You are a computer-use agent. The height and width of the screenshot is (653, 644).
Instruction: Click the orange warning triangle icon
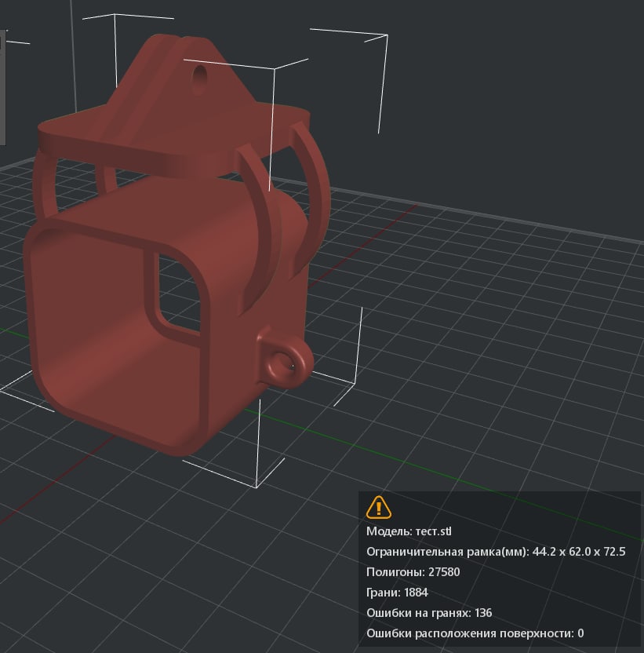pyautogui.click(x=378, y=507)
